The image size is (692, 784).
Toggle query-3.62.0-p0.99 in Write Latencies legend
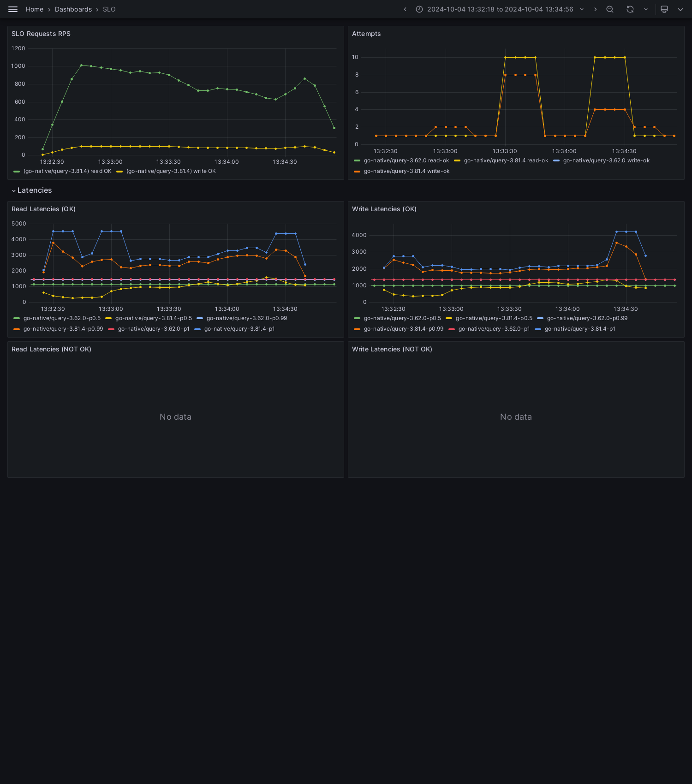pos(587,318)
